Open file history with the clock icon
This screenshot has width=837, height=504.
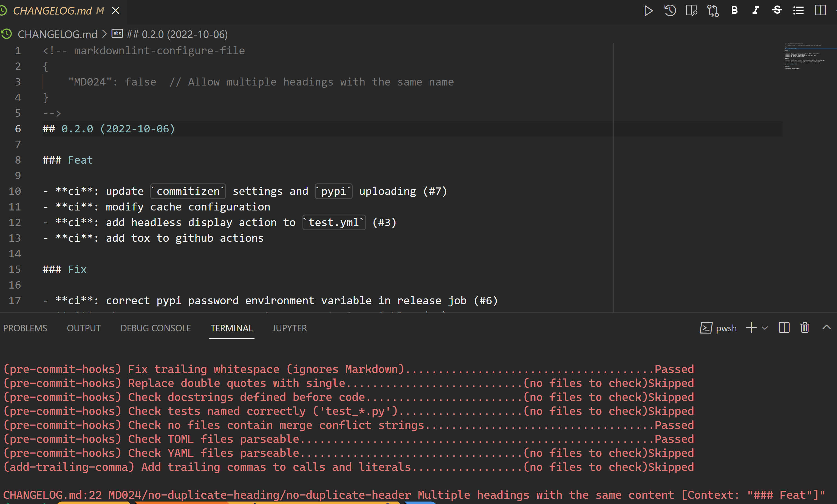670,11
